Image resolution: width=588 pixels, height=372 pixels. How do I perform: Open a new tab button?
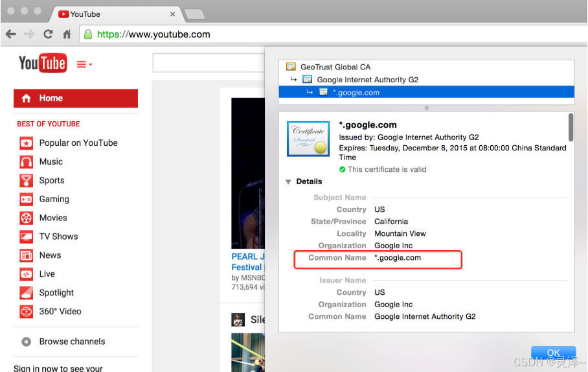[x=195, y=15]
